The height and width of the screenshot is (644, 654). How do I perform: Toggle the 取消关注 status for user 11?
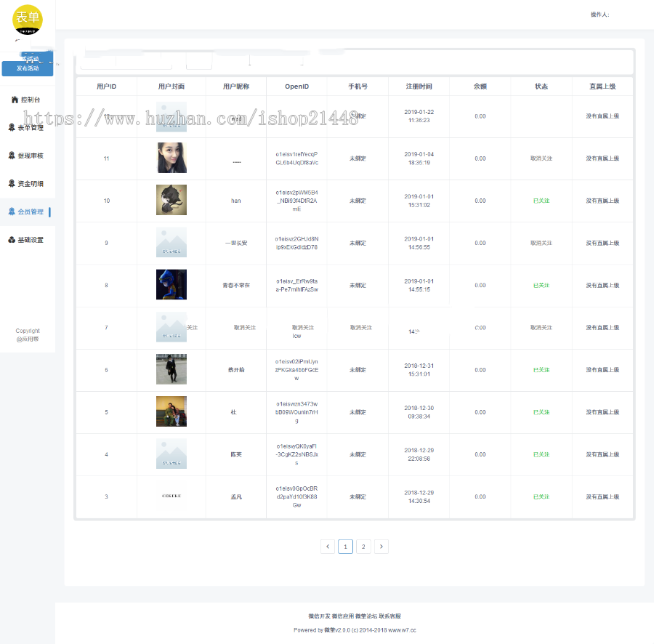point(541,158)
